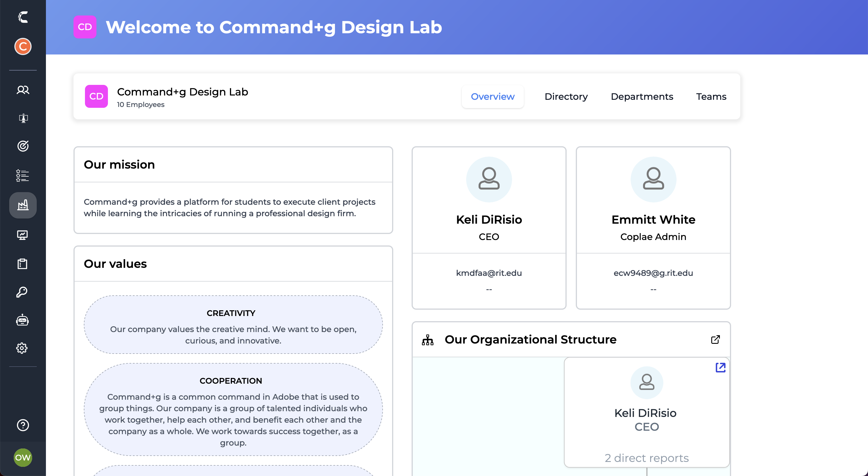The image size is (868, 476).
Task: Open the help question mark icon
Action: pos(23,425)
